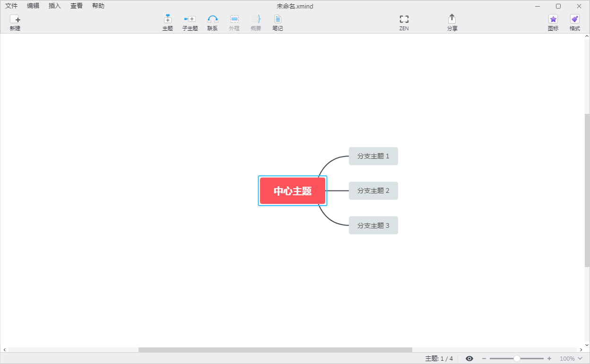Image resolution: width=590 pixels, height=364 pixels.
Task: Enter ZEN fullscreen mode
Action: coord(404,23)
